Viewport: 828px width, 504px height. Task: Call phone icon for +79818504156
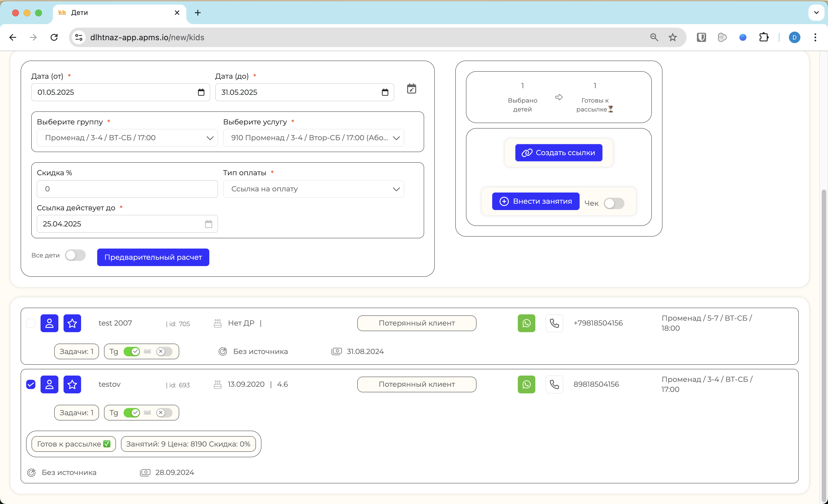pos(554,323)
